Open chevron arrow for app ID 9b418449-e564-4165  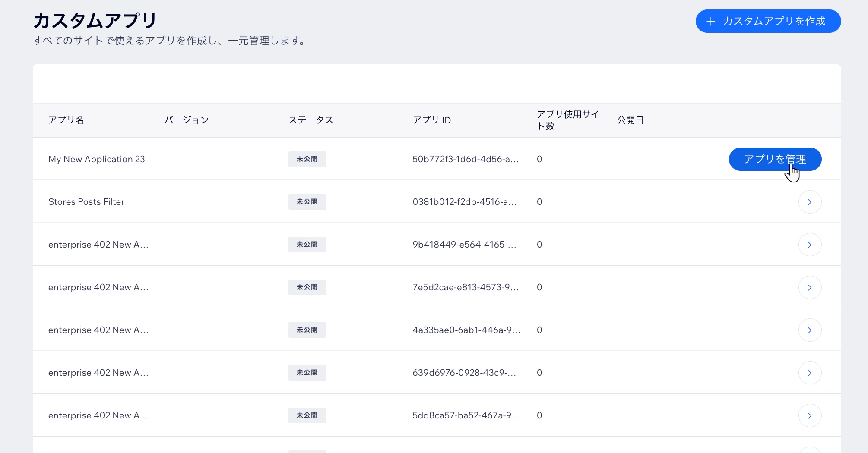[810, 245]
